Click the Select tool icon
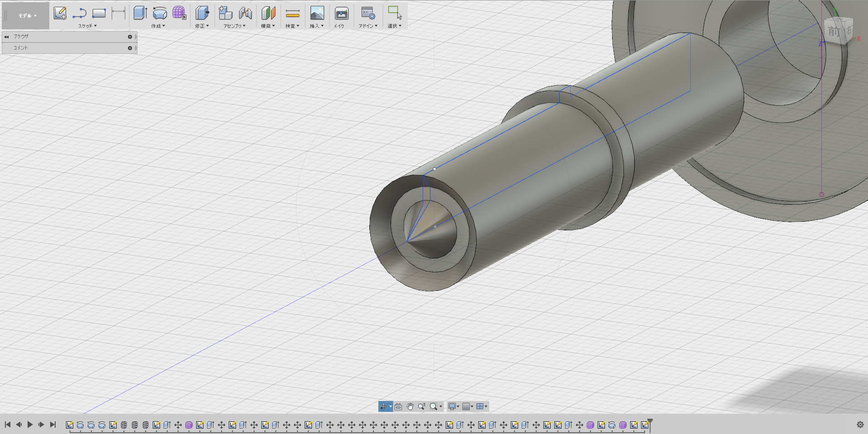868x434 pixels. (395, 13)
